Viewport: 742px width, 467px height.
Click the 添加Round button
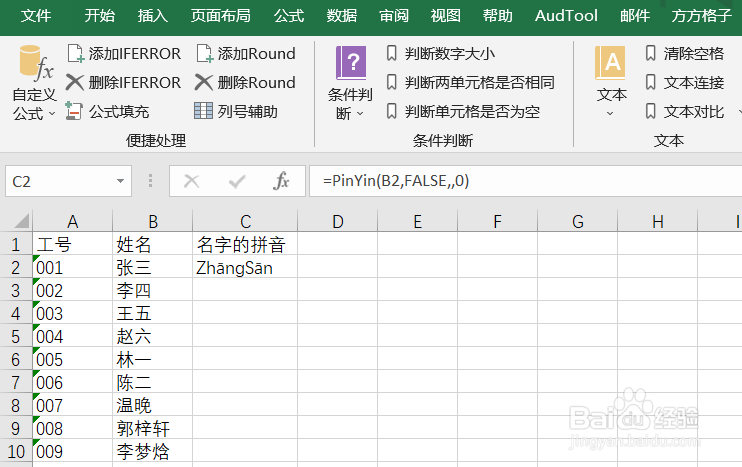[246, 53]
